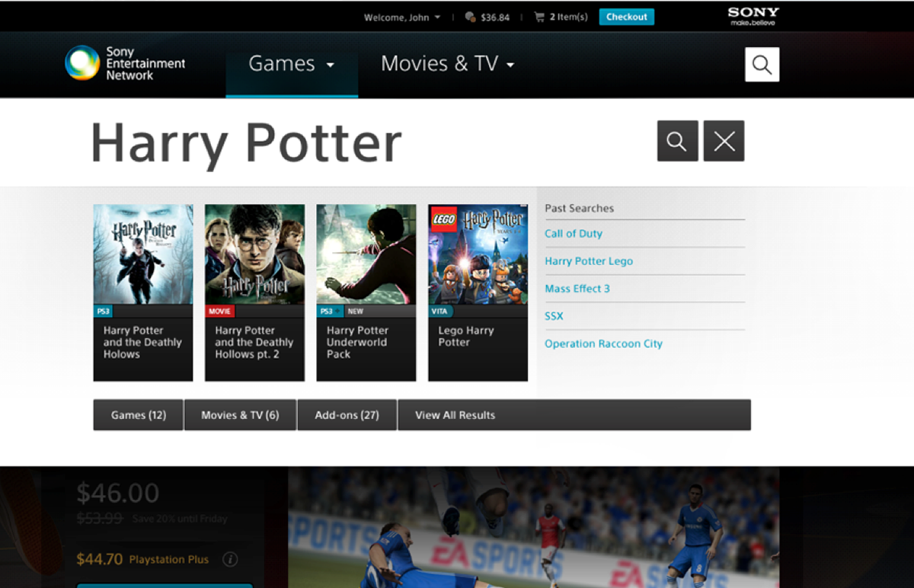Click the title "Lego Harry Potter"
The width and height of the screenshot is (914, 588).
466,336
